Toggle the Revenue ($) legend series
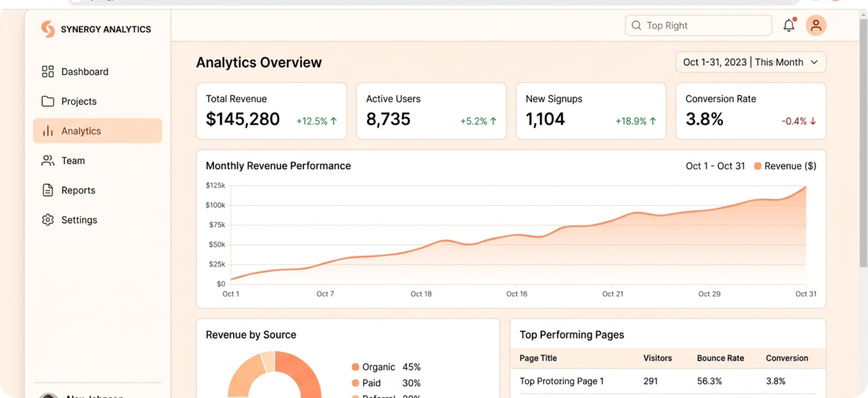This screenshot has height=398, width=868. tap(786, 166)
